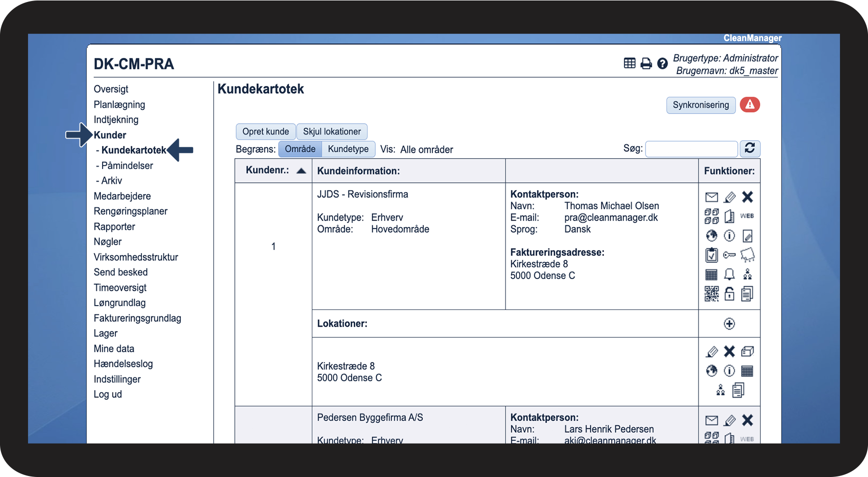Delete customer Pedersen Byggefirma A/S

(x=748, y=420)
